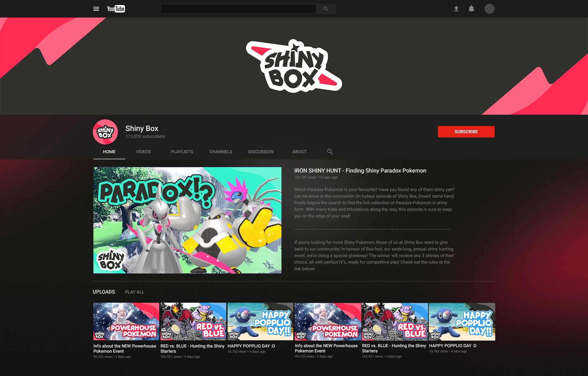The image size is (588, 376).
Task: Open the ABOUT tab
Action: coord(299,152)
